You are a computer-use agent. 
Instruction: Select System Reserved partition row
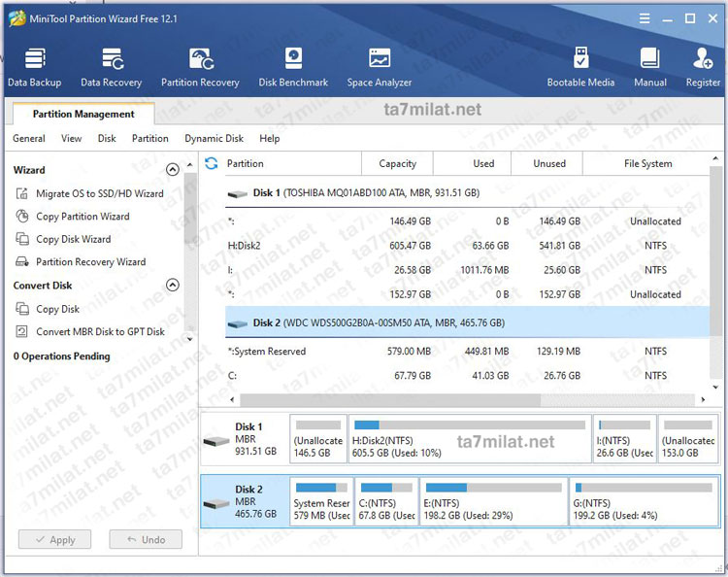468,352
